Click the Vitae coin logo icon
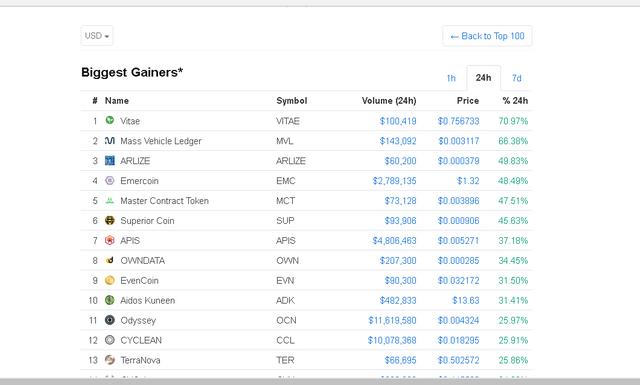The height and width of the screenshot is (385, 640). 110,120
